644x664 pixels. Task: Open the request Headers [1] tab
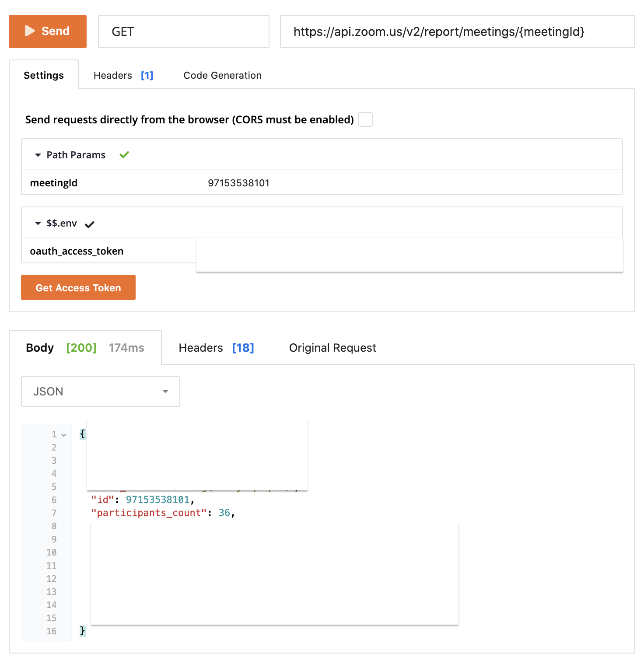pos(123,75)
